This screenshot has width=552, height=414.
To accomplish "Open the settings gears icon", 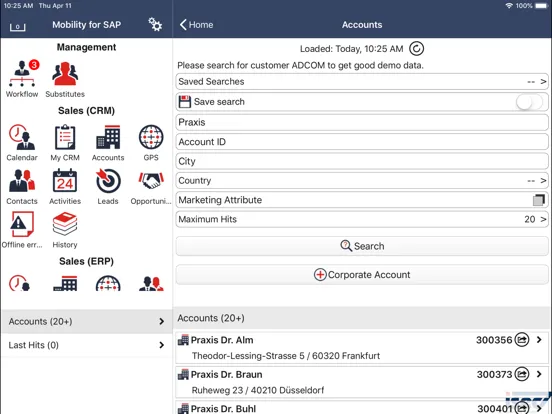I will point(155,24).
